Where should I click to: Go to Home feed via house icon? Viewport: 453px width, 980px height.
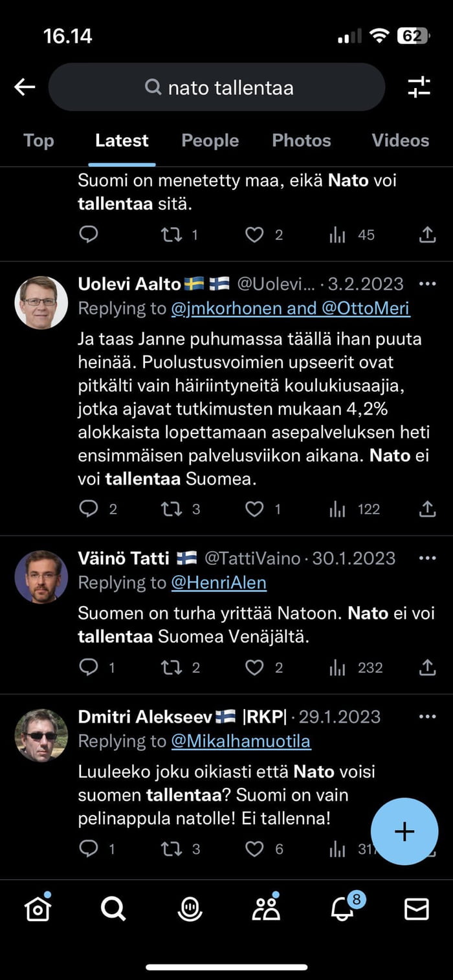pos(37,908)
